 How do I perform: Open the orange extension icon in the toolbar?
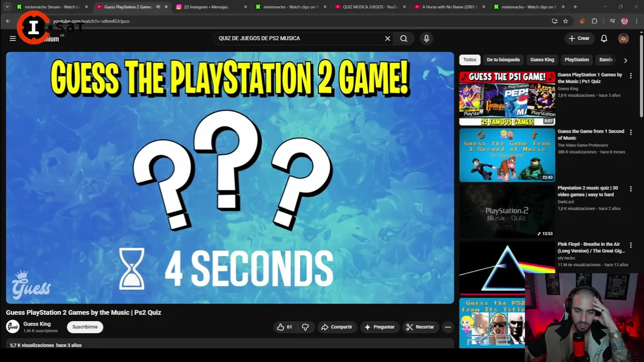pos(582,21)
